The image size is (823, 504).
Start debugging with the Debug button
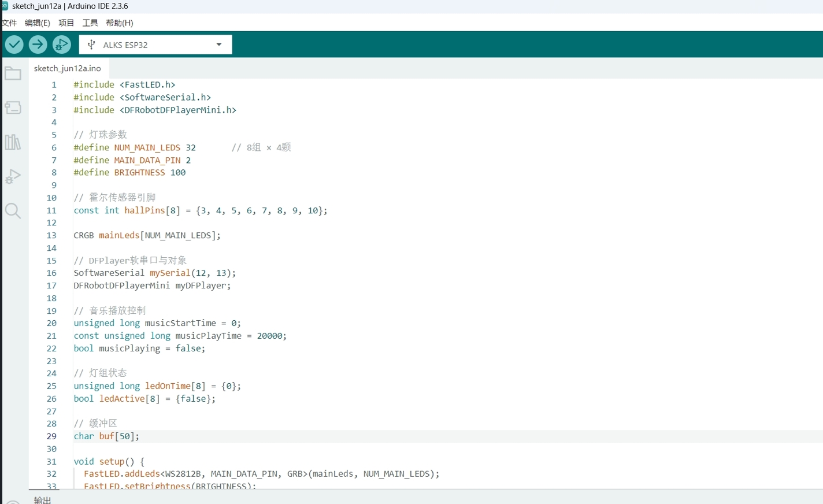pos(62,45)
